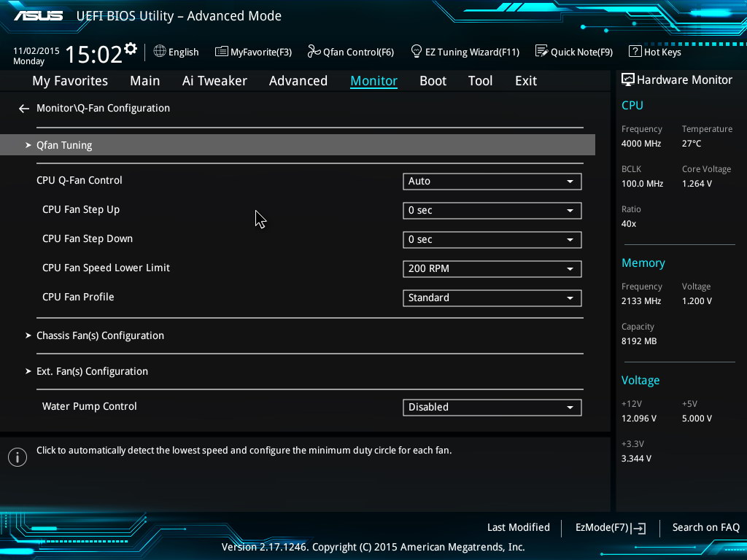This screenshot has width=747, height=560.
Task: Click the settings gear icon beside the clock
Action: tap(131, 49)
